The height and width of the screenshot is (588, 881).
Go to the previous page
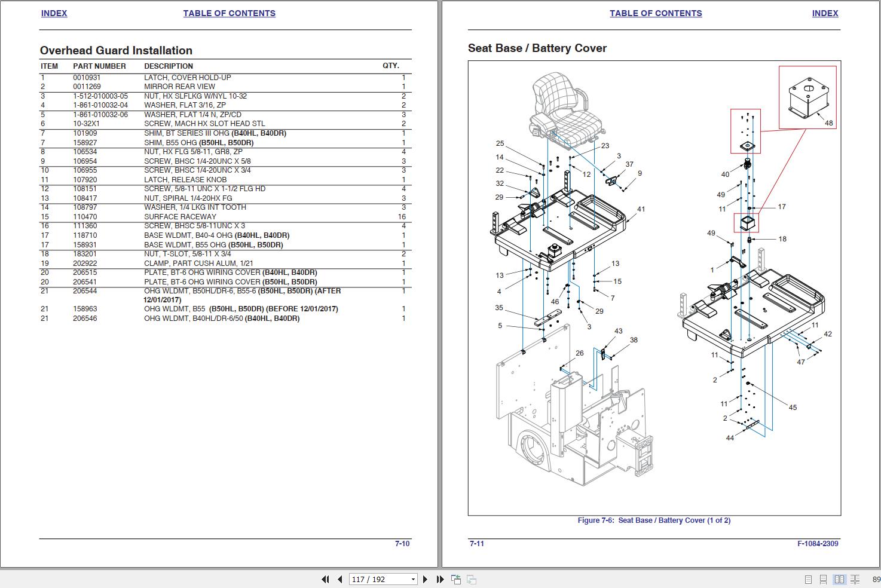tap(340, 579)
